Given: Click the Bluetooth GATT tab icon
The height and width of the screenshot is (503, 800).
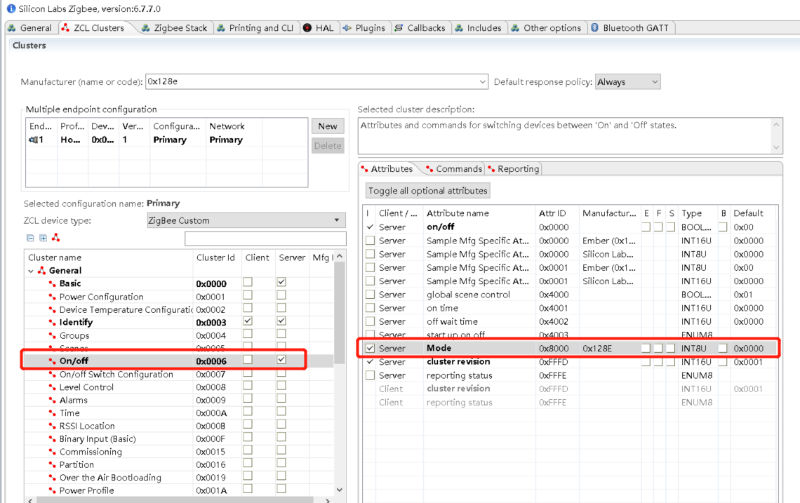Looking at the screenshot, I should tap(594, 28).
